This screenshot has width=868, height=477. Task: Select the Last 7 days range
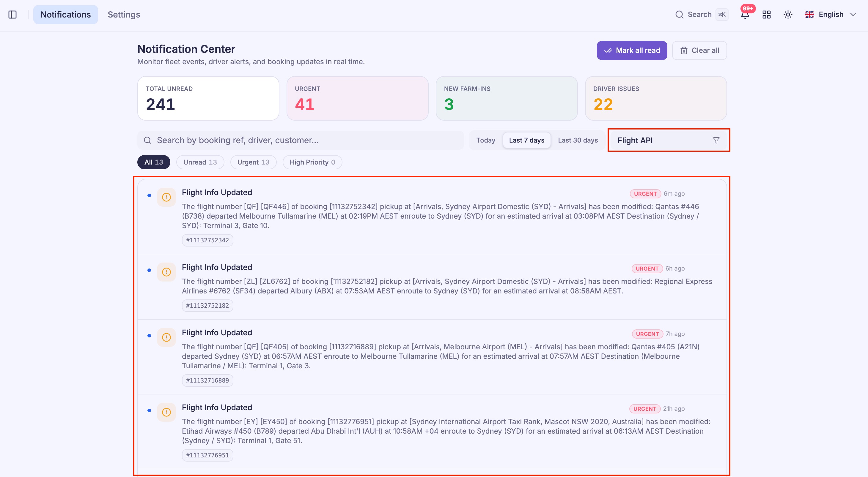527,140
